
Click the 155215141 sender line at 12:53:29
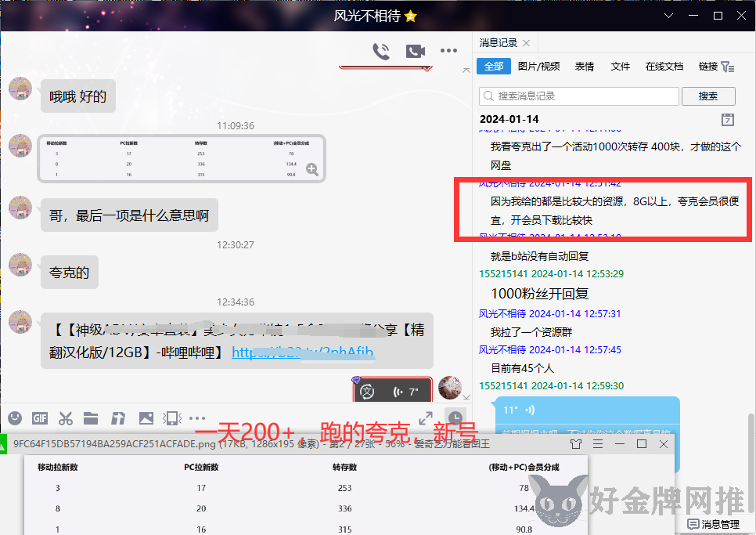(551, 274)
